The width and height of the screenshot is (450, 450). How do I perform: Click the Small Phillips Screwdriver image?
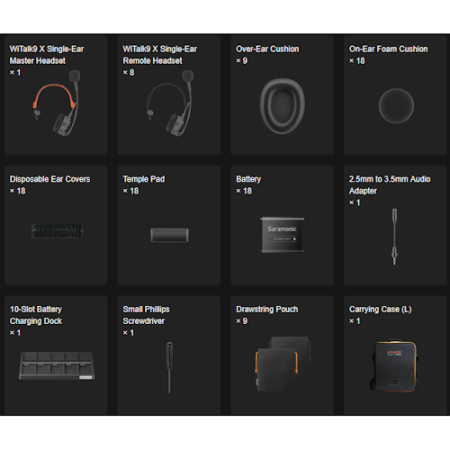[x=169, y=367]
